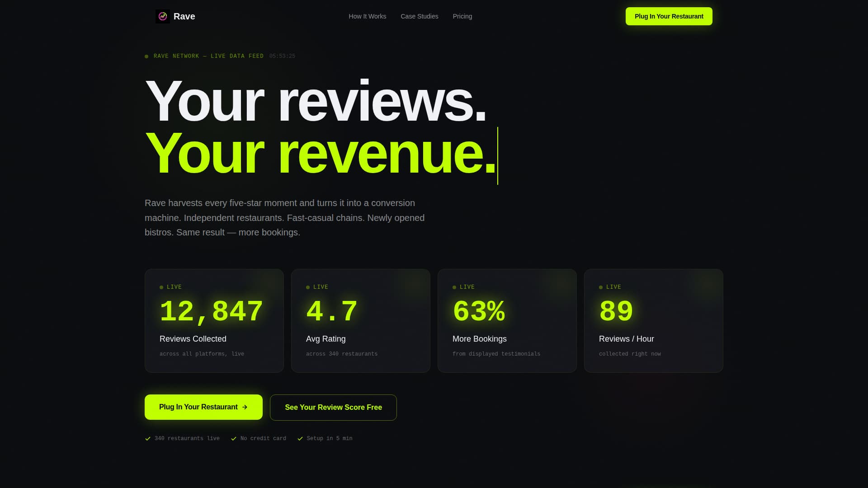Screen dimensions: 868x488
Task: Click checkmark next to 340 restaurants live
Action: [148, 439]
